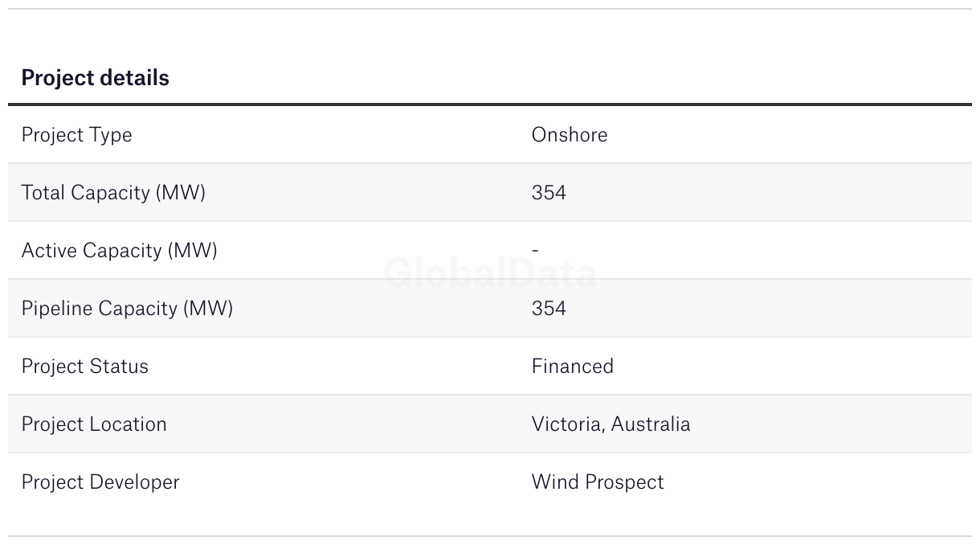The image size is (980, 545).
Task: Click the Onshore value
Action: click(x=570, y=134)
